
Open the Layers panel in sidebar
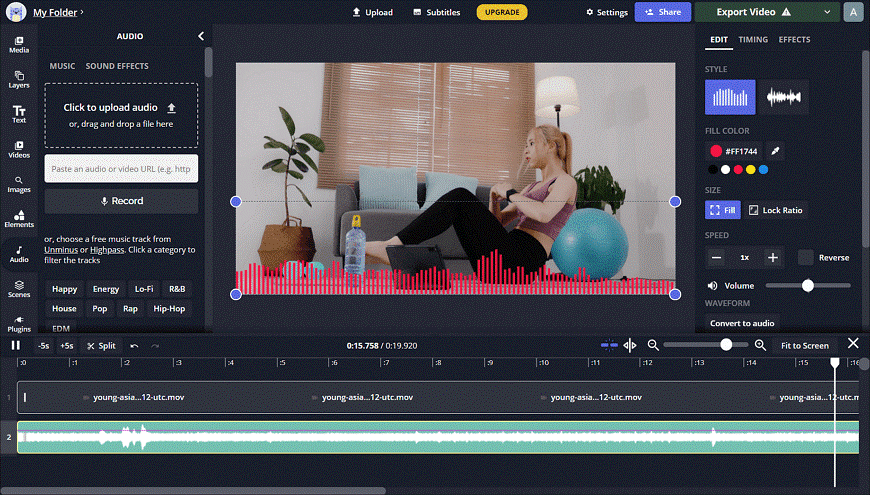[x=19, y=79]
